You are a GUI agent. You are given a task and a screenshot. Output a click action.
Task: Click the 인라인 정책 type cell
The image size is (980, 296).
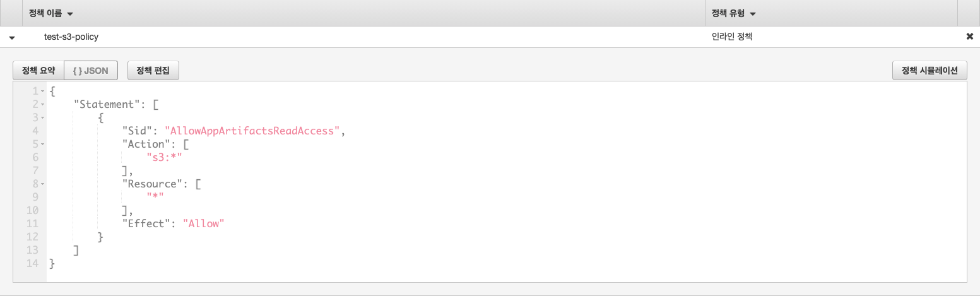click(x=731, y=37)
